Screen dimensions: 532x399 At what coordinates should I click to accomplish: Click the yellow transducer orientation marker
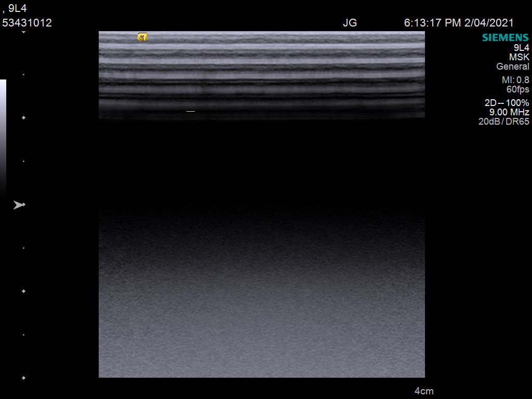tap(142, 37)
